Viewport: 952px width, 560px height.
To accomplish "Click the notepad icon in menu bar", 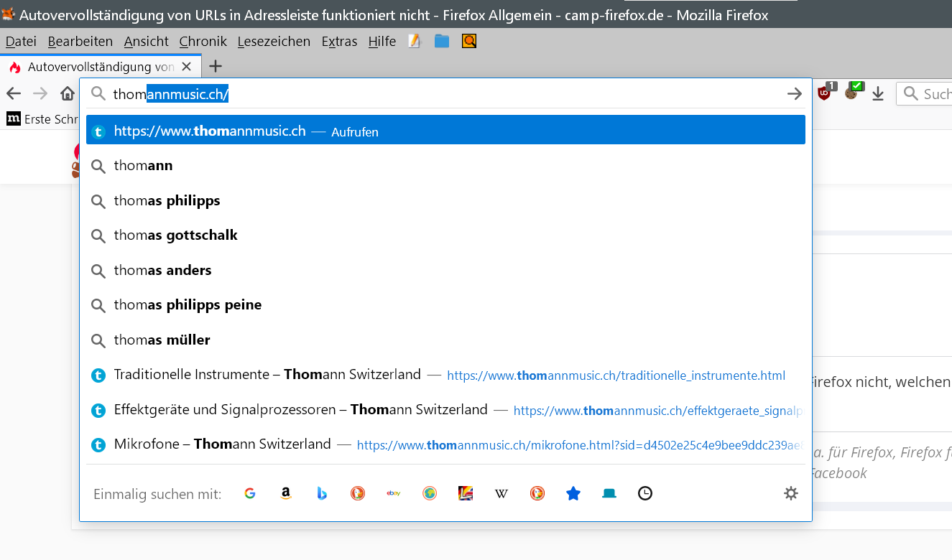I will [x=414, y=41].
